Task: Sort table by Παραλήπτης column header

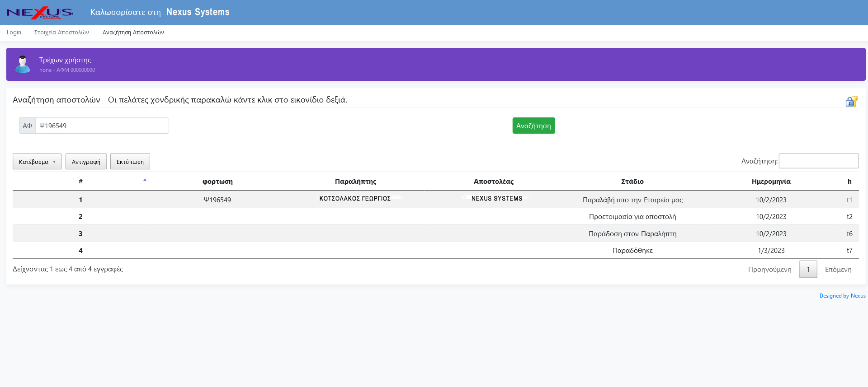Action: 355,182
